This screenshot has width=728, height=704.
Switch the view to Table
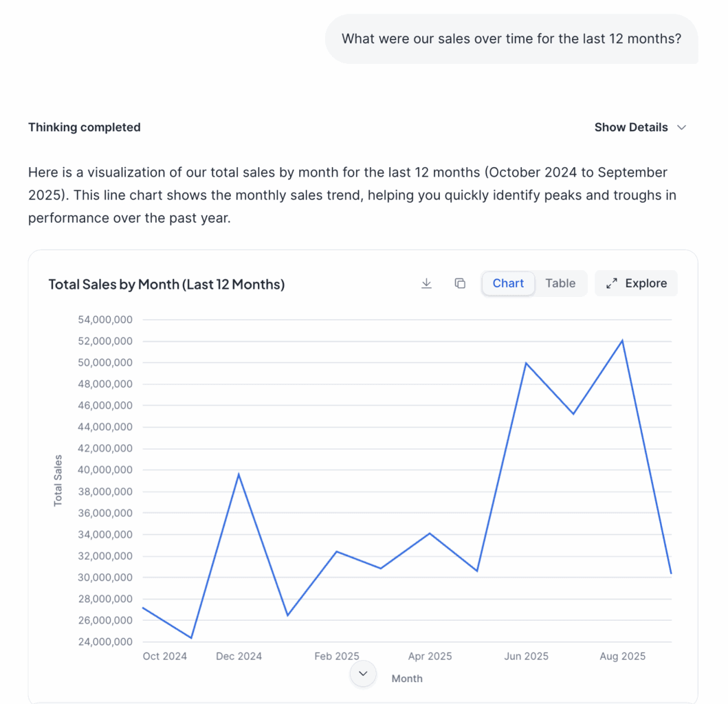point(560,283)
